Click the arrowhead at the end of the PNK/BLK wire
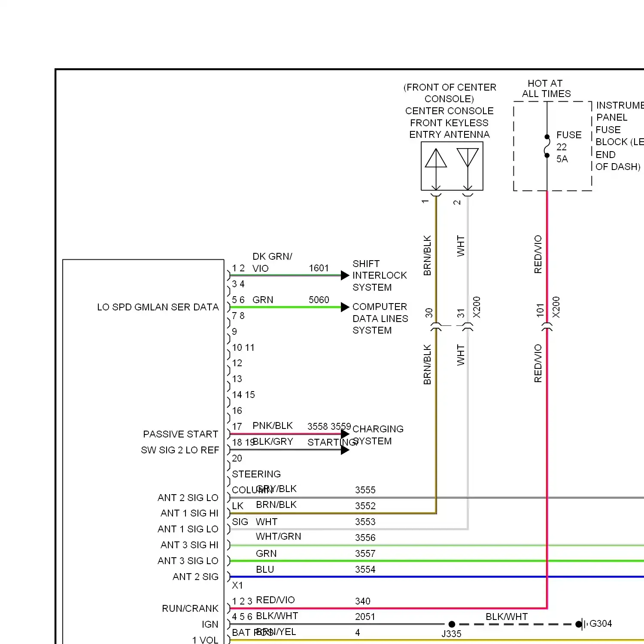The image size is (644, 644). coord(345,434)
